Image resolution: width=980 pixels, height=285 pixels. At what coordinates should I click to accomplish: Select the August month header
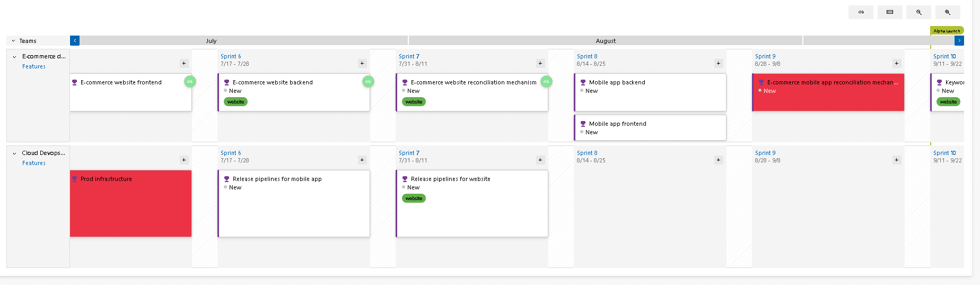click(606, 41)
